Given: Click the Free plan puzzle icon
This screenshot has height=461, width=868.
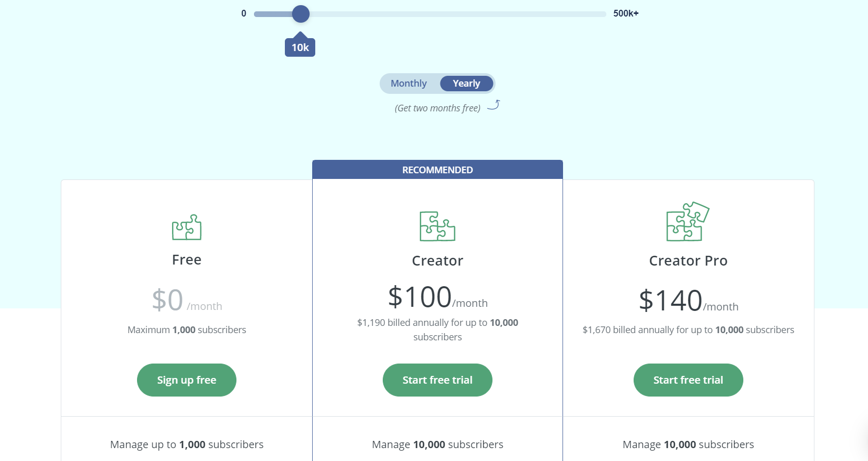Looking at the screenshot, I should (186, 227).
